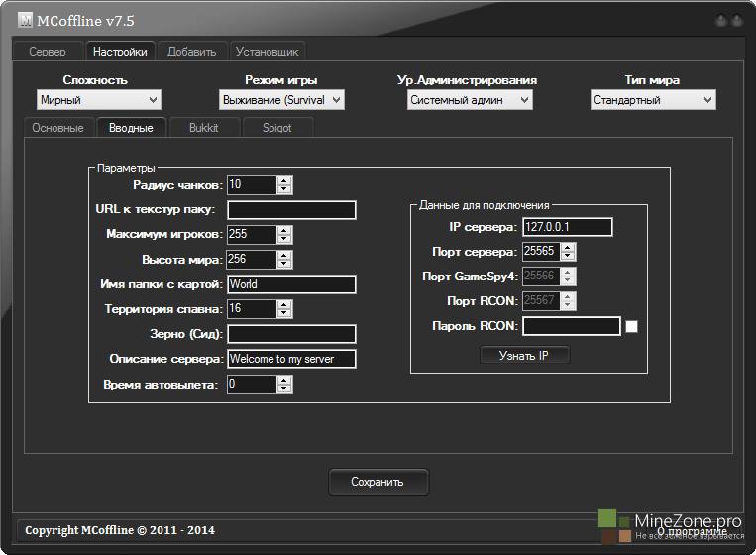Open the Сложность dropdown

(x=98, y=100)
